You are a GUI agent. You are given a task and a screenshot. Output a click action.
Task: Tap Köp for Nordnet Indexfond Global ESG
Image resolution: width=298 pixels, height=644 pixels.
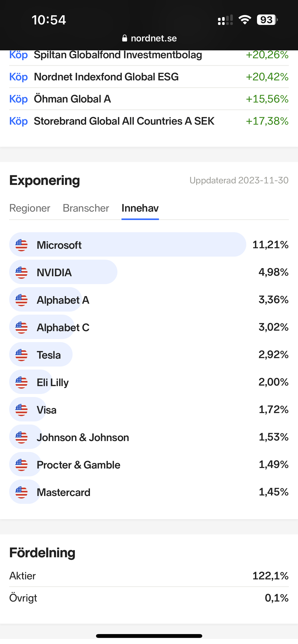click(18, 77)
